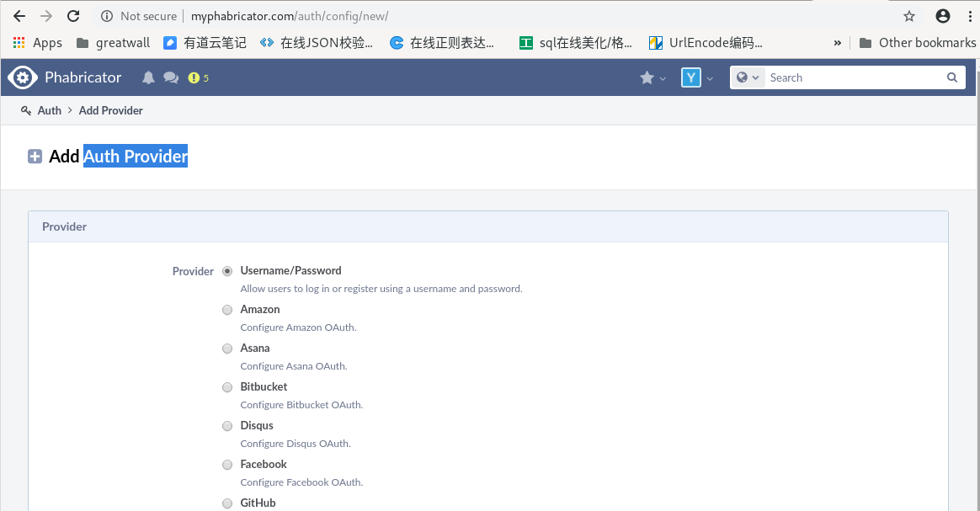Click the alert count exclamation icon
The image size is (980, 511).
pos(193,77)
